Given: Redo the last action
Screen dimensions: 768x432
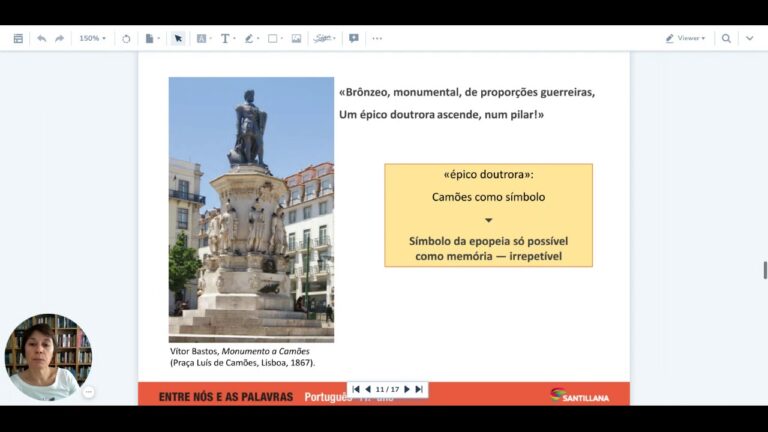Looking at the screenshot, I should coord(59,38).
